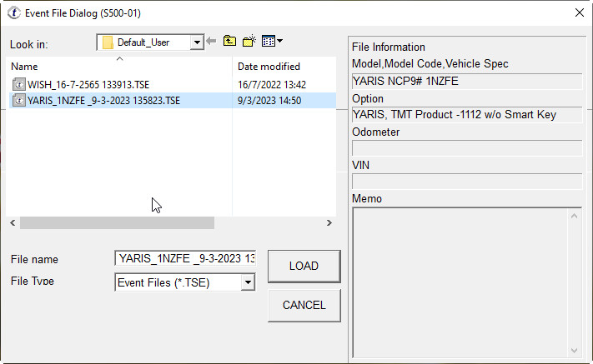593x364 pixels.
Task: Click the back navigation arrow icon
Action: tap(211, 41)
